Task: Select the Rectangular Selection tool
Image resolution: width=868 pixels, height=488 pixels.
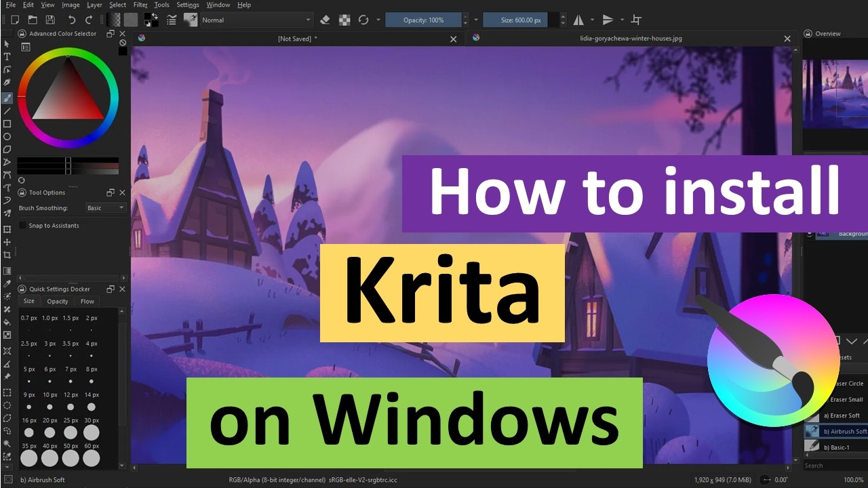Action: 7,392
